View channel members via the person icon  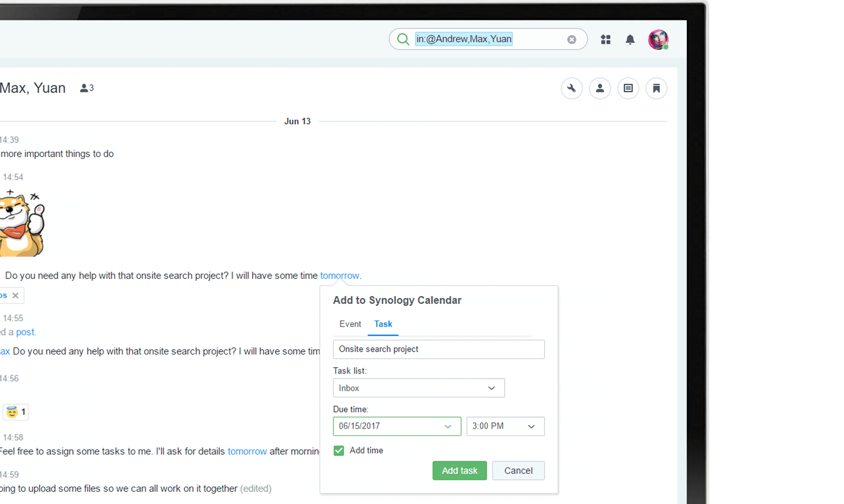(600, 88)
